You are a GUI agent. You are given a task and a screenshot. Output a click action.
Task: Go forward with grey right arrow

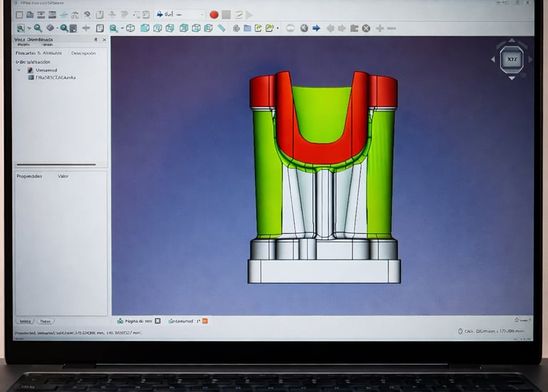[342, 29]
